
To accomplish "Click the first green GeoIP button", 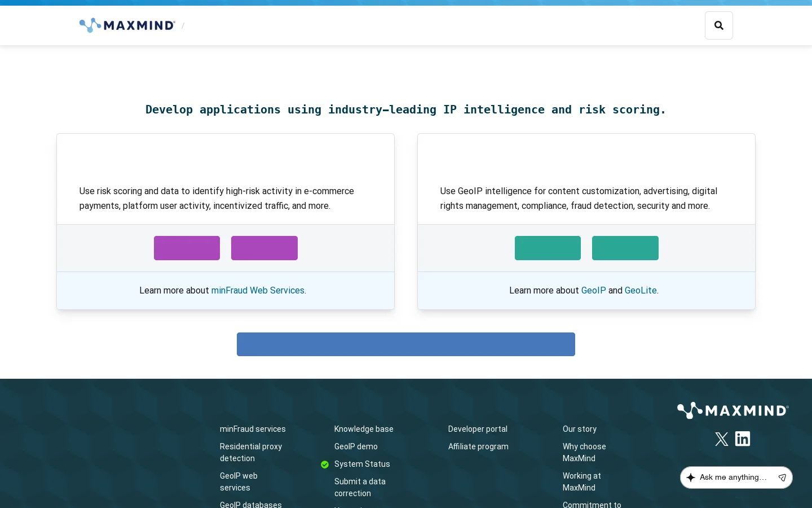I will [x=548, y=248].
